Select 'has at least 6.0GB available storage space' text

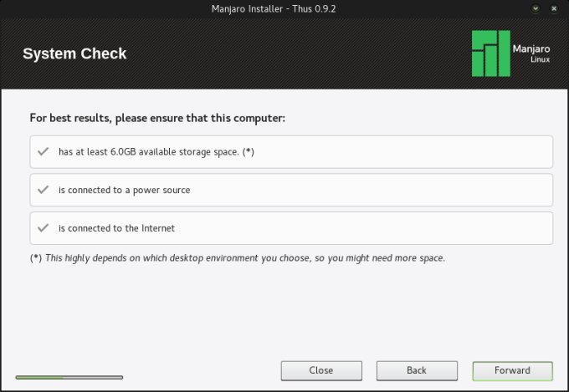(x=156, y=152)
